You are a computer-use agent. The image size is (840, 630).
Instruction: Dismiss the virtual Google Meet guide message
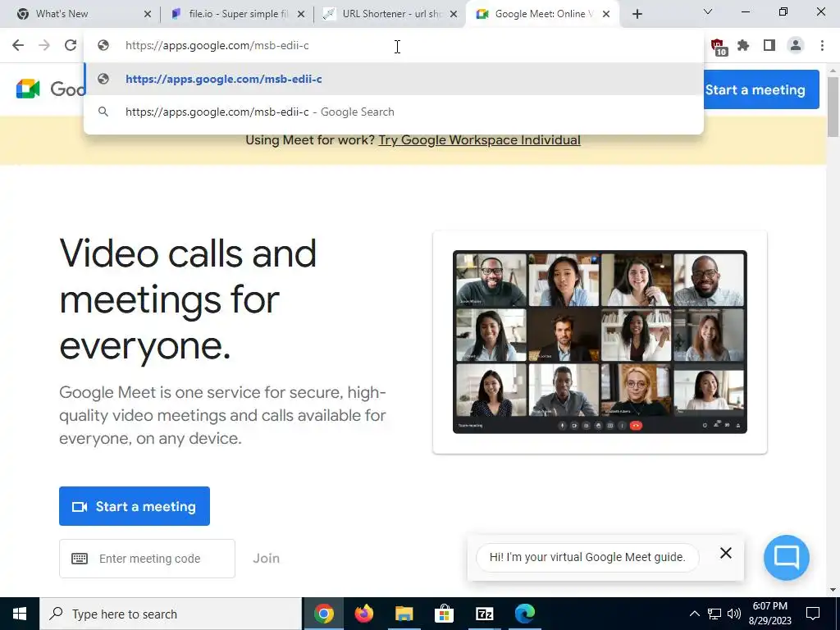(x=725, y=553)
